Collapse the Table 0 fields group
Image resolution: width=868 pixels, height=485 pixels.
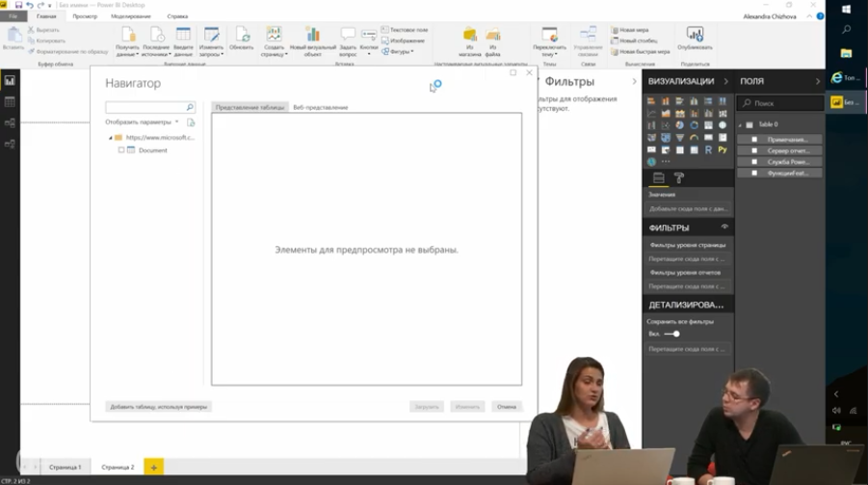[x=740, y=125]
